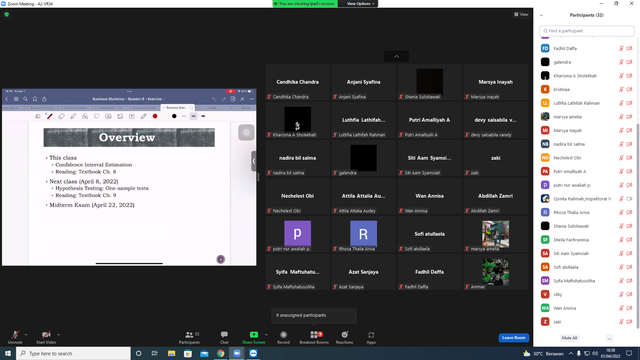The image size is (640, 360).
Task: Click the 9 unassigned participants notice
Action: (313, 315)
